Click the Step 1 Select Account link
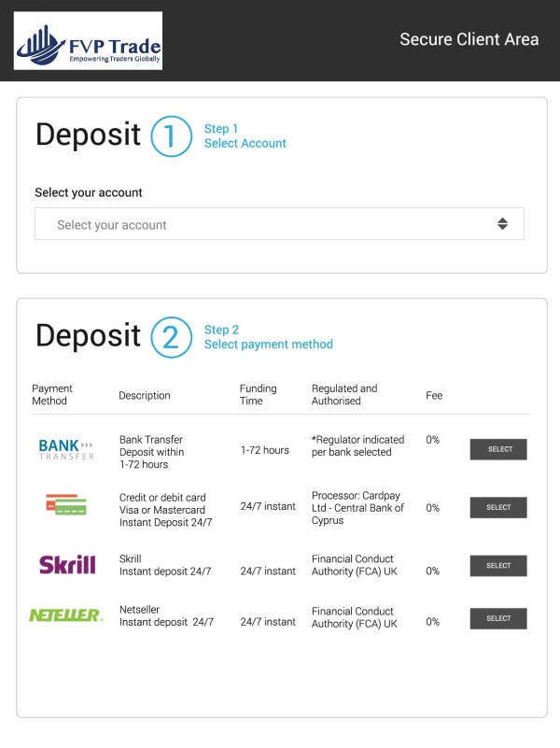 (245, 136)
